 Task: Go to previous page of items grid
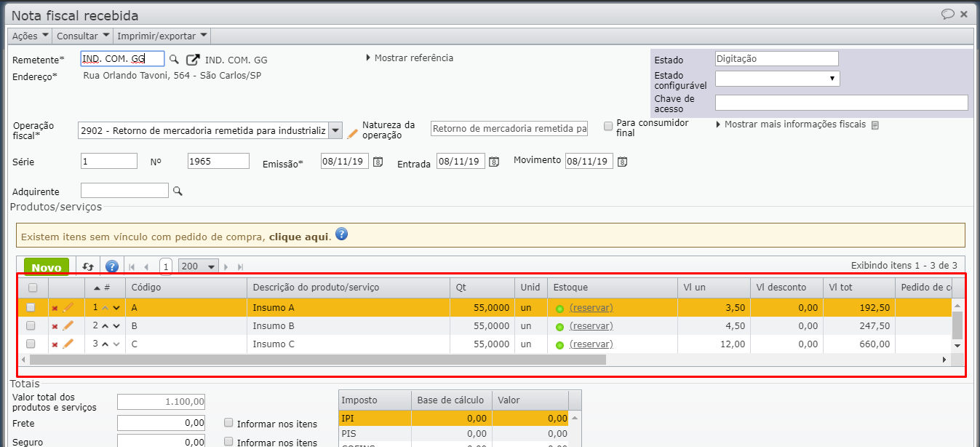click(x=146, y=267)
